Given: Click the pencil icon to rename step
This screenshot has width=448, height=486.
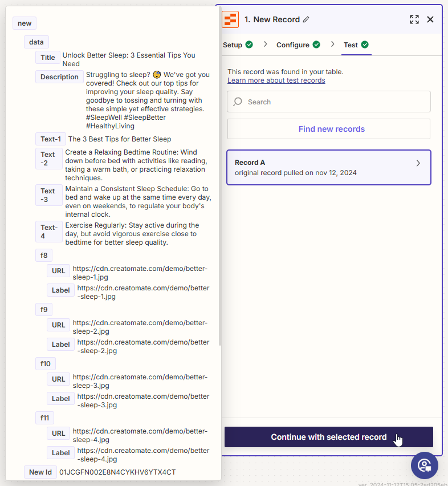Looking at the screenshot, I should click(306, 19).
